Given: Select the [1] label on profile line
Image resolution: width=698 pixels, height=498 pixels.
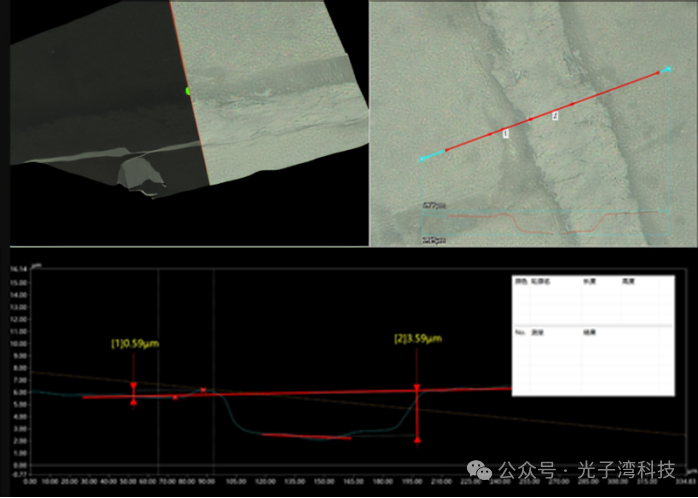Looking at the screenshot, I should pos(505,133).
